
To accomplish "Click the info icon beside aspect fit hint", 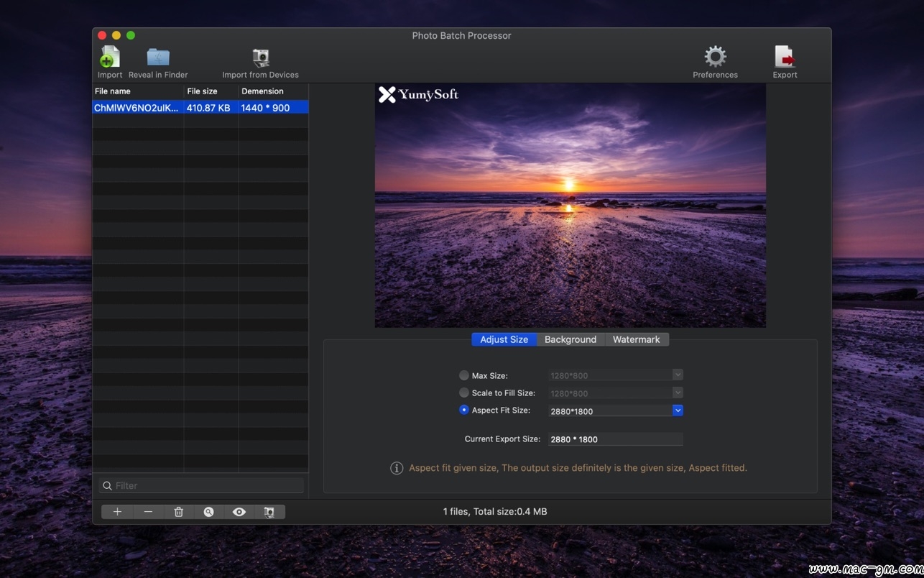I will (397, 468).
